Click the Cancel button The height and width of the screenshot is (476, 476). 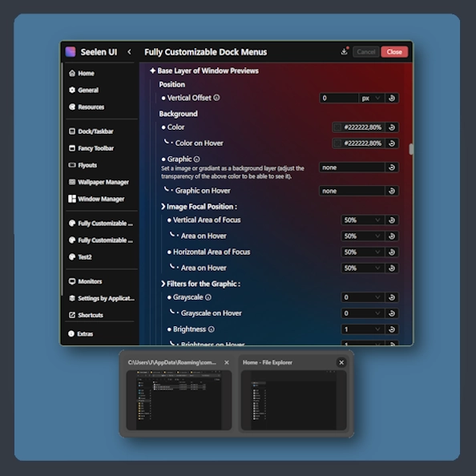click(x=365, y=52)
